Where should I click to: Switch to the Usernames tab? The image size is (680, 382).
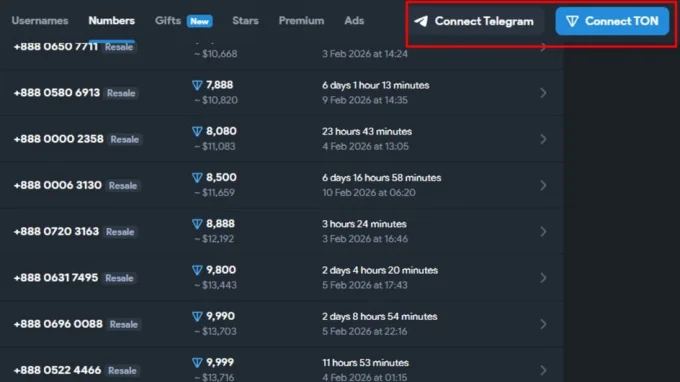pos(40,21)
